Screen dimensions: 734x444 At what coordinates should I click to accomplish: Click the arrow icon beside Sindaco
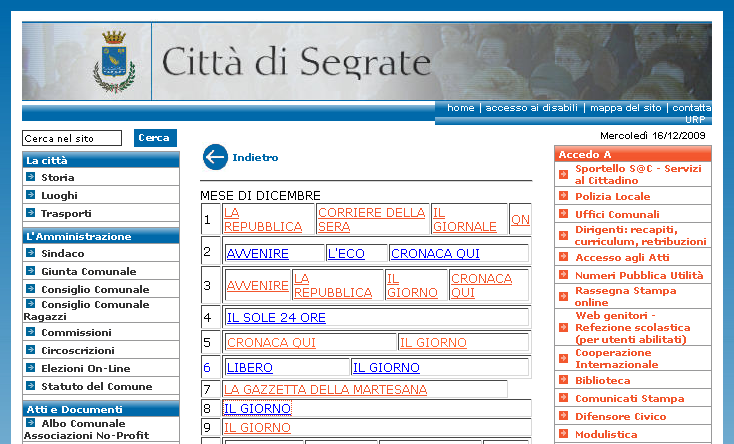point(31,252)
